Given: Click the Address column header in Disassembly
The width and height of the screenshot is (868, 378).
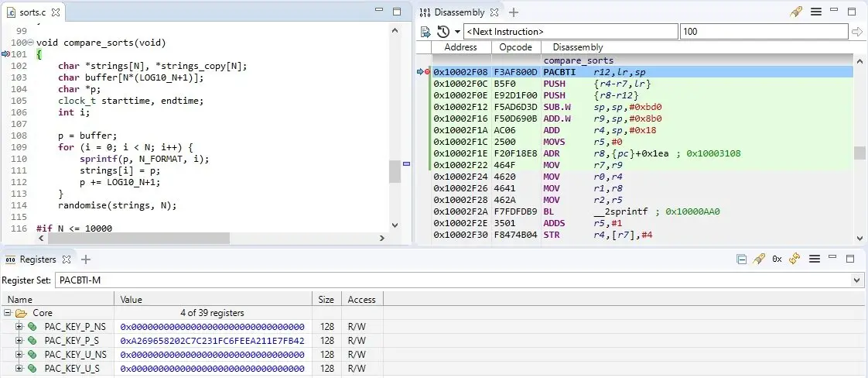Looking at the screenshot, I should [461, 47].
